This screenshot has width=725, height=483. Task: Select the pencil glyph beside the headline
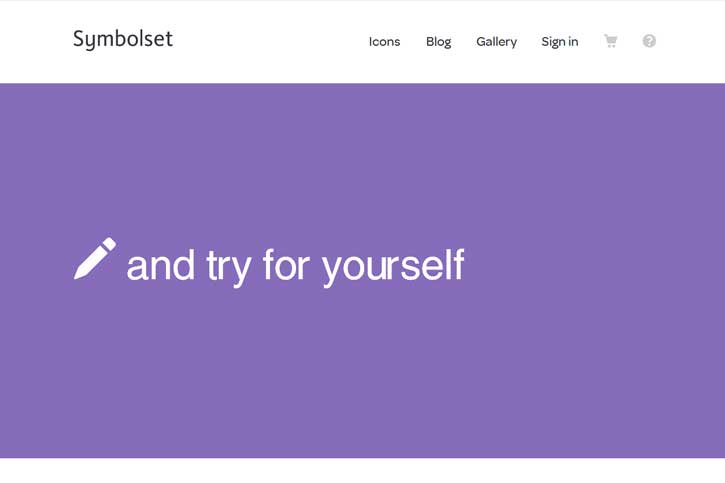pos(95,258)
